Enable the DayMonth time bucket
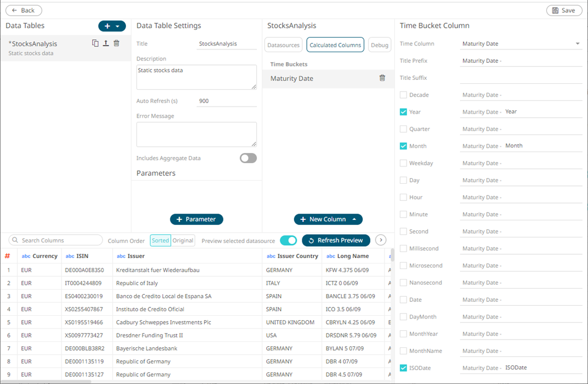The height and width of the screenshot is (384, 588). [x=403, y=317]
